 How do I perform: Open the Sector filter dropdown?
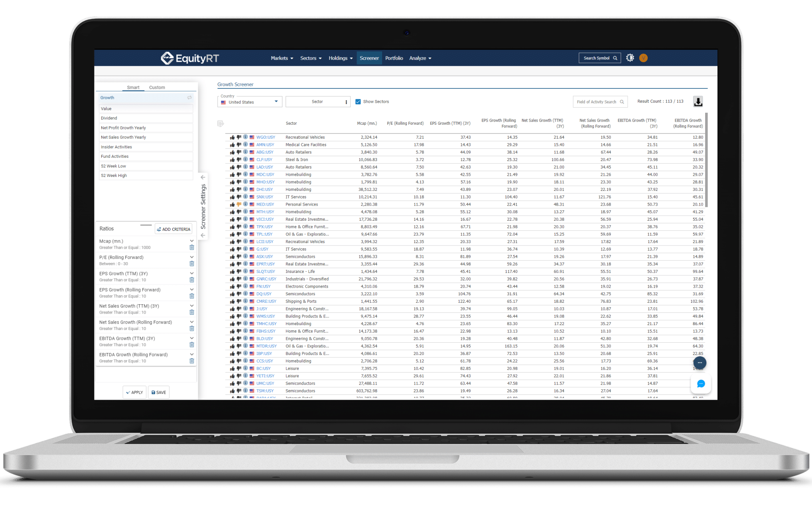318,102
